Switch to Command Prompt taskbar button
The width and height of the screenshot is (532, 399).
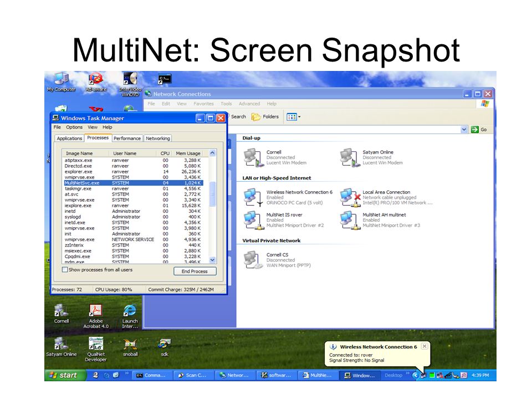[x=152, y=376]
